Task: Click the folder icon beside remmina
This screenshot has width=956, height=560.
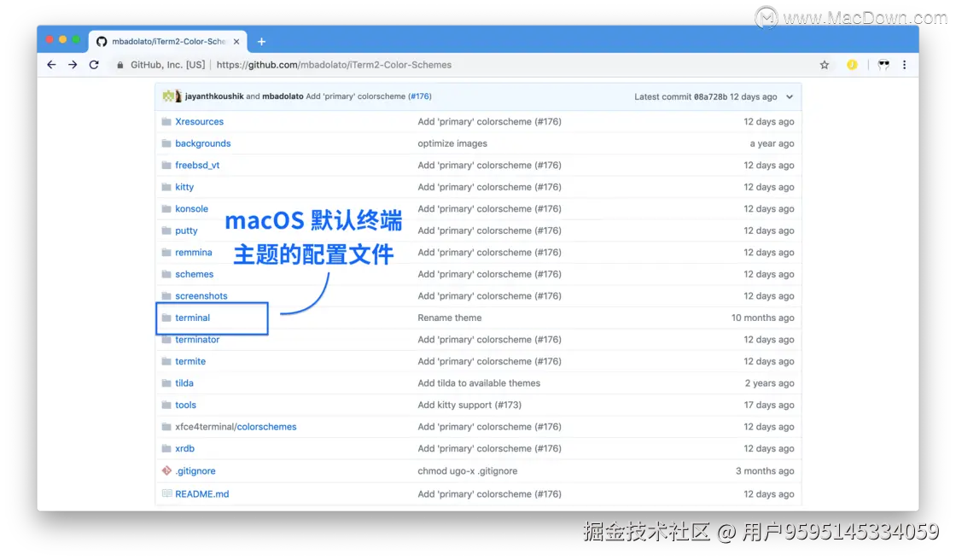Action: pyautogui.click(x=166, y=253)
